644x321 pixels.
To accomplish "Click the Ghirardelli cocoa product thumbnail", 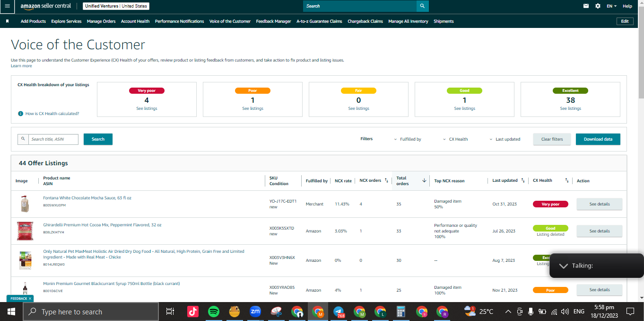I will point(25,231).
